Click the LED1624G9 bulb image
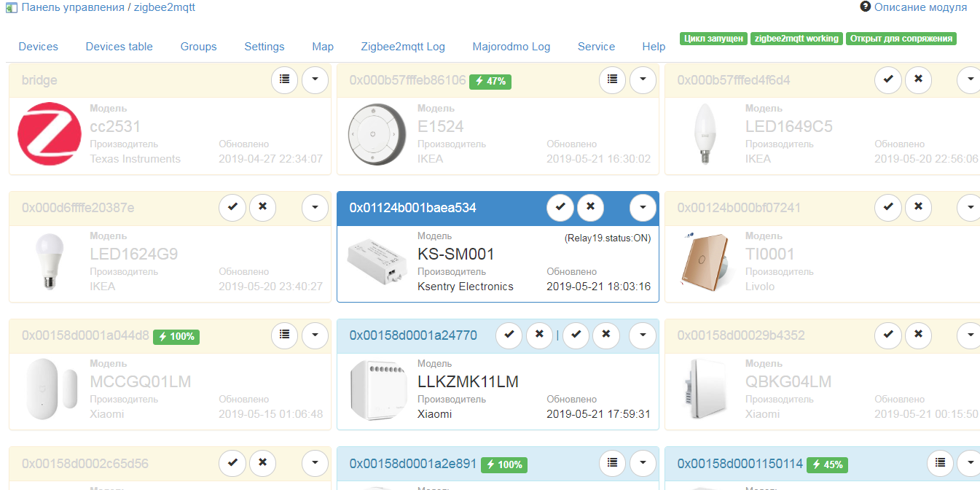 48,263
